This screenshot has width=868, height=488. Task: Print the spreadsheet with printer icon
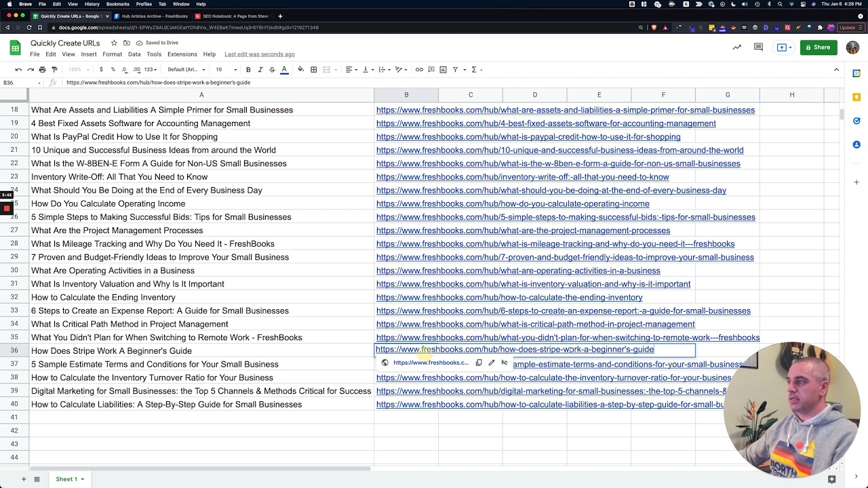(42, 69)
